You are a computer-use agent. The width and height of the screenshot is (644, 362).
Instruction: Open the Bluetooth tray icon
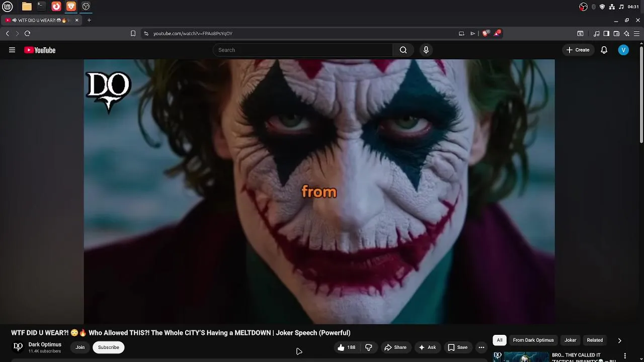(x=594, y=7)
